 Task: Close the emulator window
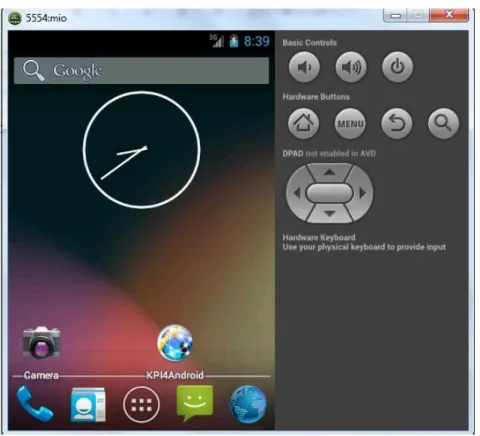449,15
